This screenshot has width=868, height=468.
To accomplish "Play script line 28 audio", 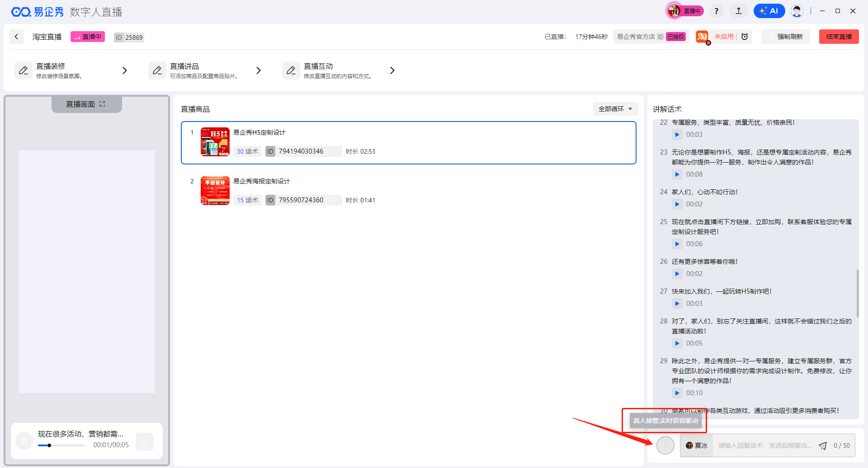I will point(677,343).
